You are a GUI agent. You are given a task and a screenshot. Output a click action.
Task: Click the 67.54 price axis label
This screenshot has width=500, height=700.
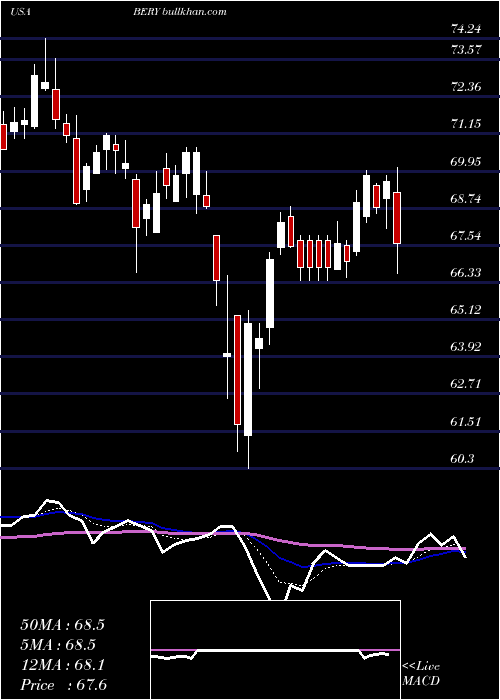coord(466,236)
